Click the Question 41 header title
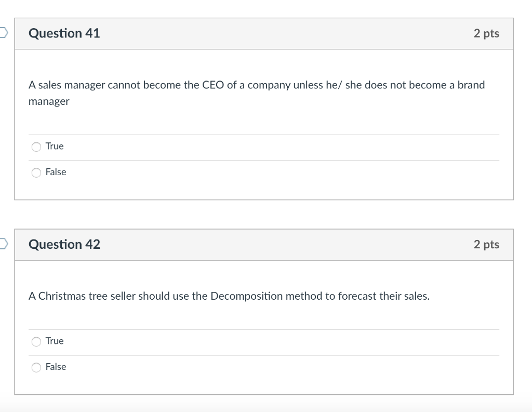532x412 pixels. (64, 33)
